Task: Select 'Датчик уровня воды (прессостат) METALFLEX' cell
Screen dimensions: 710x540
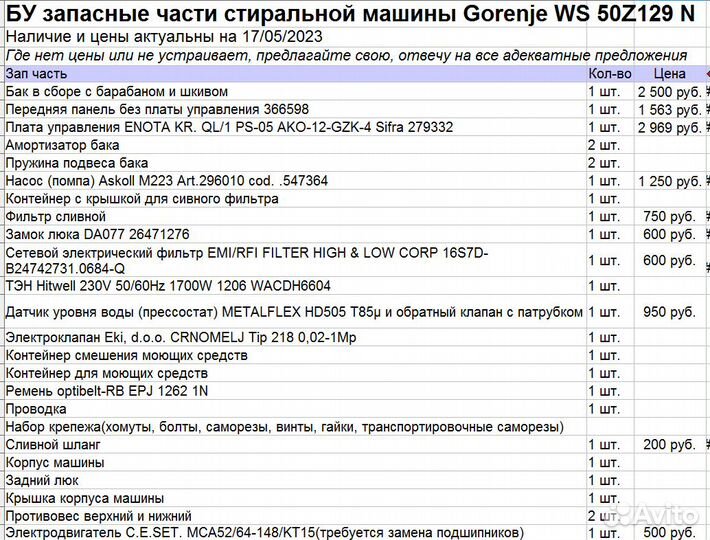Action: (x=294, y=312)
